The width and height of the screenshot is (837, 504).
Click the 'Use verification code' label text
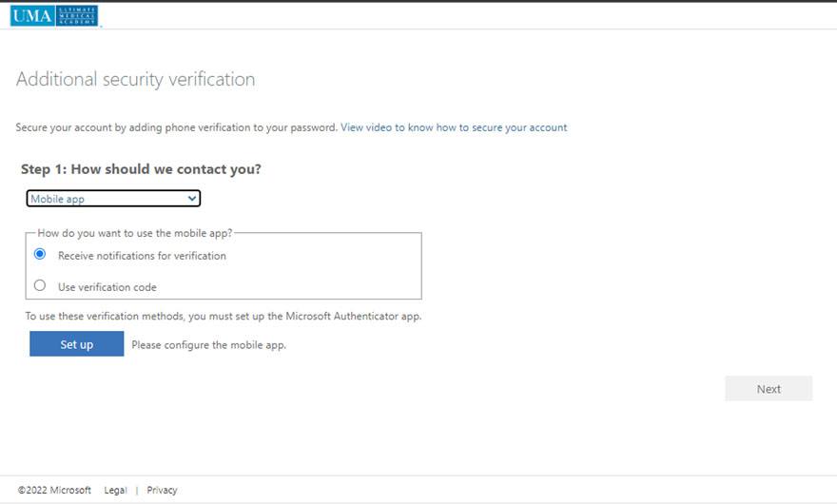107,287
